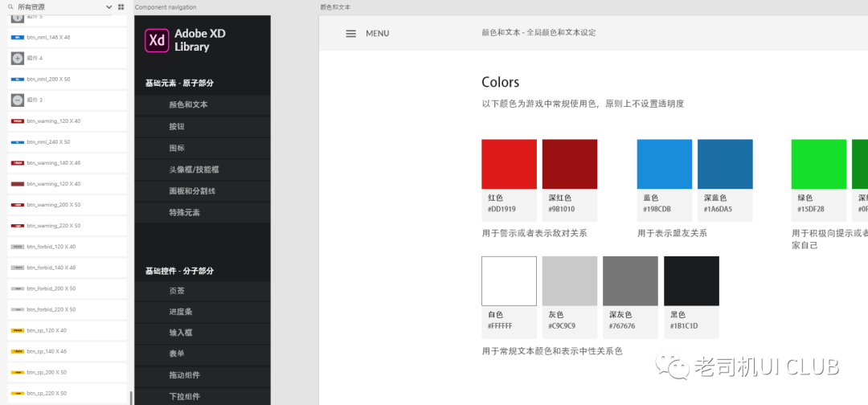Image resolution: width=868 pixels, height=405 pixels.
Task: Open 特殊元素 navigation item
Action: click(x=203, y=212)
